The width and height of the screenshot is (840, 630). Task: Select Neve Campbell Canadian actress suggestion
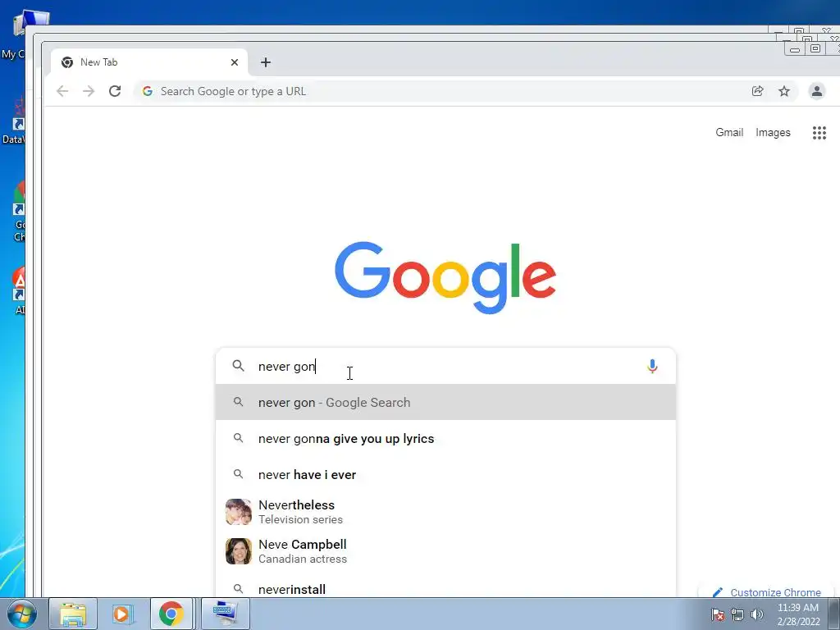click(x=445, y=551)
